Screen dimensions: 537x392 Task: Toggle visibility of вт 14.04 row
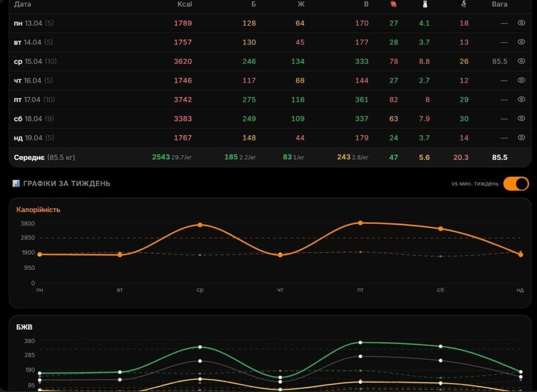[x=521, y=42]
